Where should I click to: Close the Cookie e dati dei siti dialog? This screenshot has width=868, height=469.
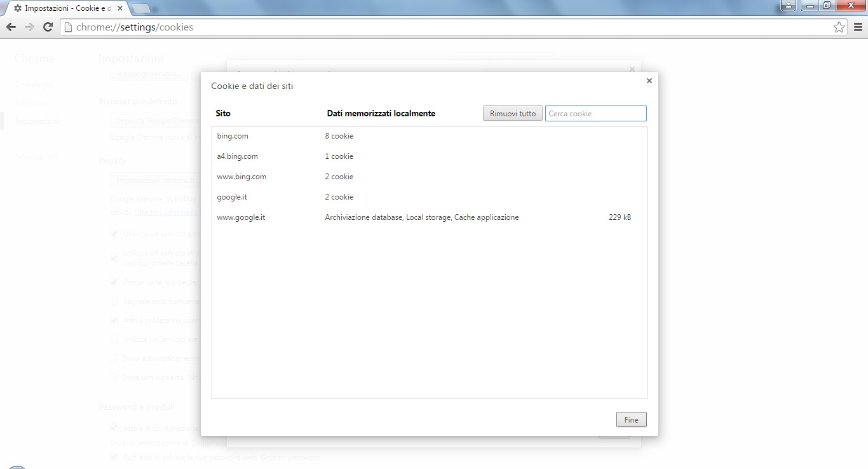click(649, 80)
